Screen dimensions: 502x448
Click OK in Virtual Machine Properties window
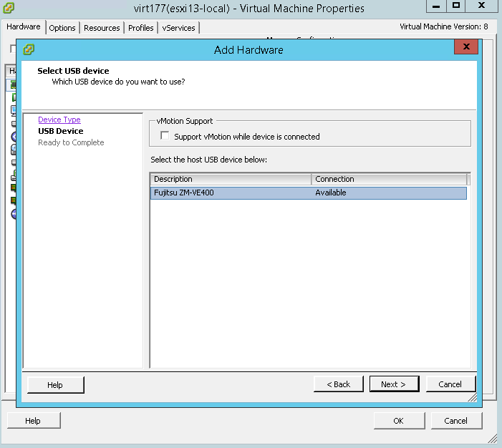pos(399,421)
